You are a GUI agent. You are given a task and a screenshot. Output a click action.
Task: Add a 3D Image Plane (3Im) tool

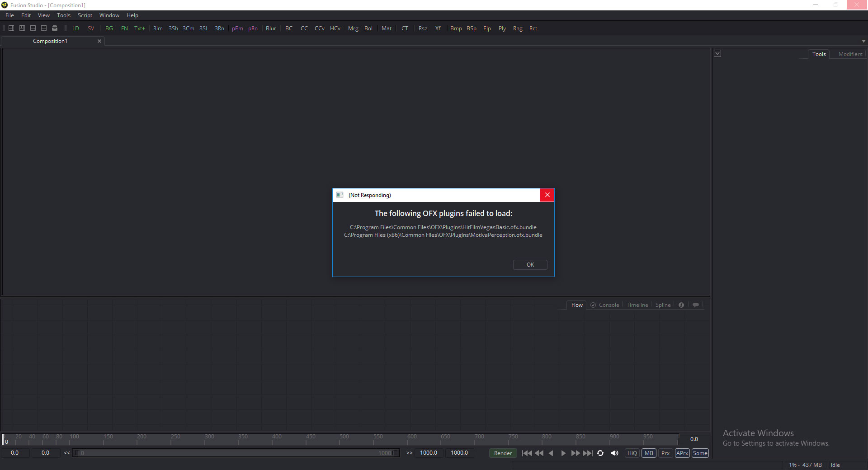[x=158, y=28]
